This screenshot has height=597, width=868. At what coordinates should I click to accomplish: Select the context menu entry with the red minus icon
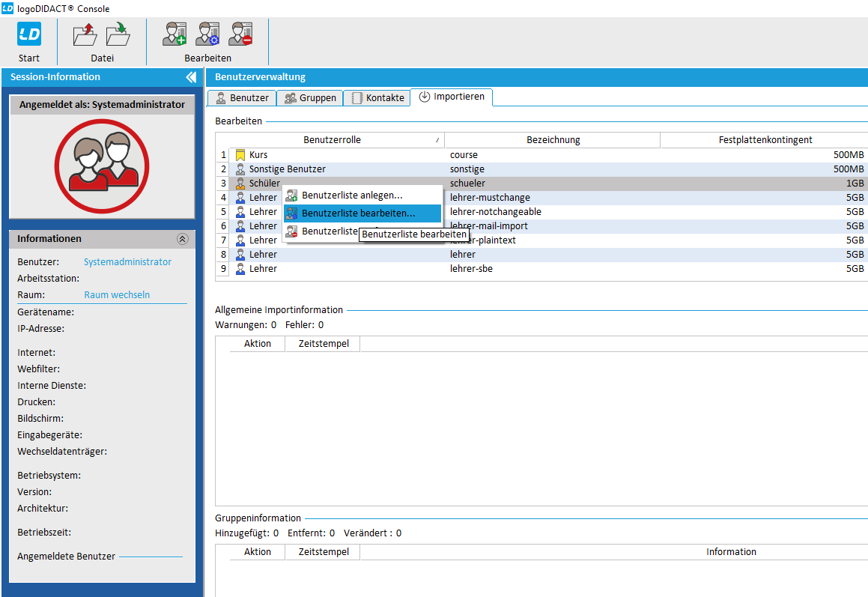click(321, 231)
